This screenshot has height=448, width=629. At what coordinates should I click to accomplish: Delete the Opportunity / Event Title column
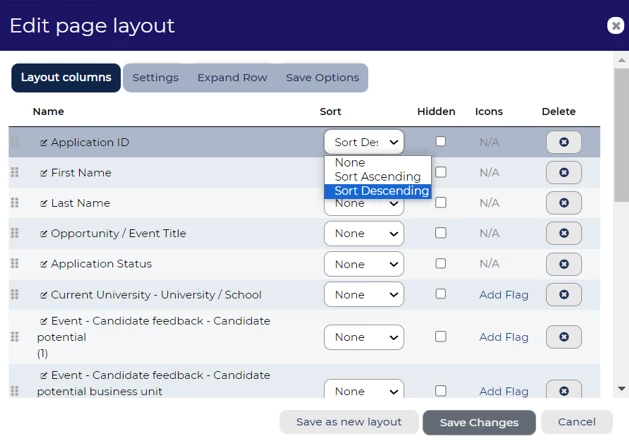(563, 233)
